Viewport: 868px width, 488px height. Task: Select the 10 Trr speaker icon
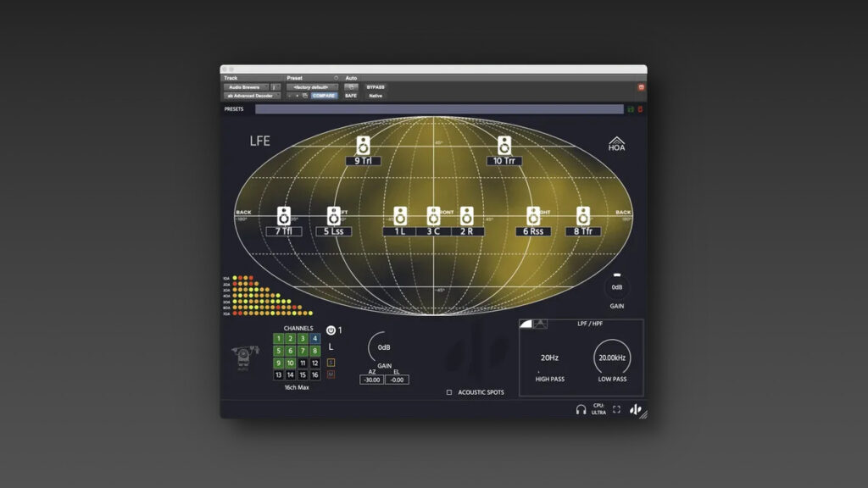point(505,145)
